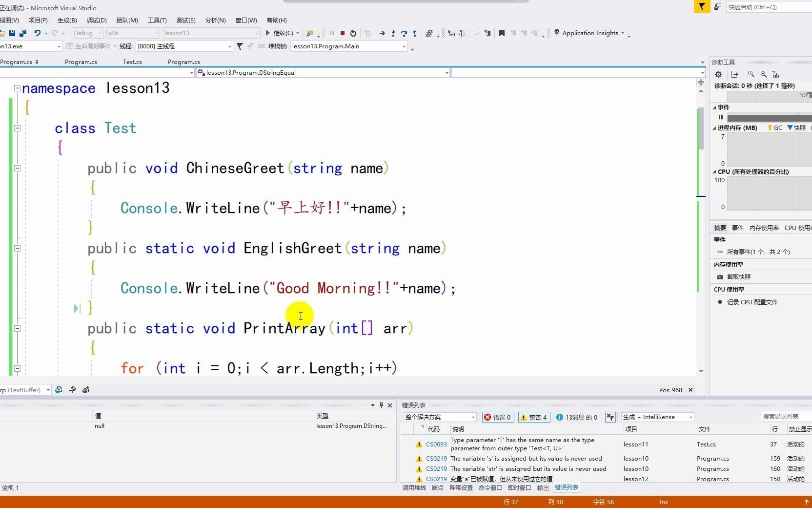Stop debugging with the red square
812x508 pixels.
(343, 33)
